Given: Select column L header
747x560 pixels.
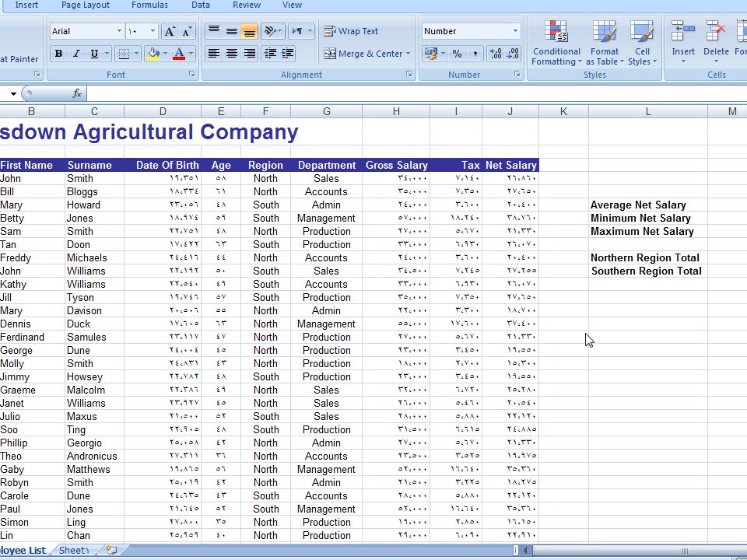Looking at the screenshot, I should coord(648,111).
